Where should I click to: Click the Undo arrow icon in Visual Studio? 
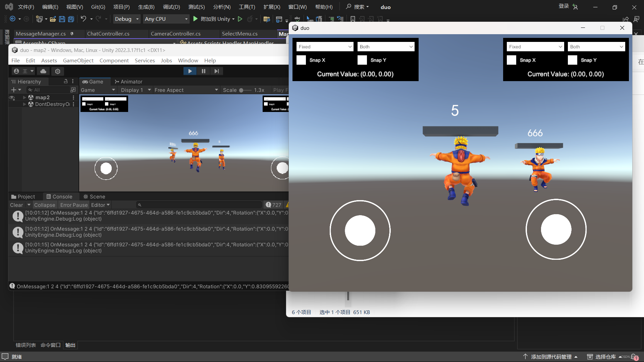(x=84, y=19)
